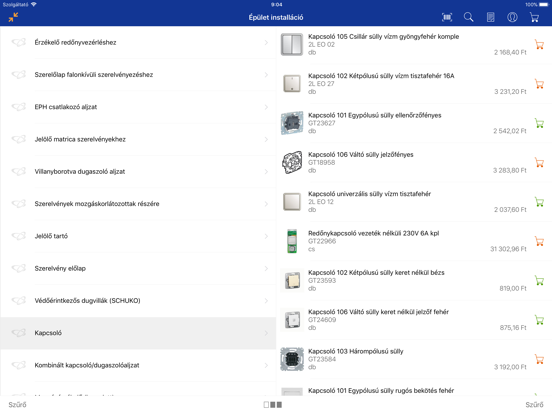
Task: Open Redőnykapcsoló product thumbnail
Action: [292, 241]
